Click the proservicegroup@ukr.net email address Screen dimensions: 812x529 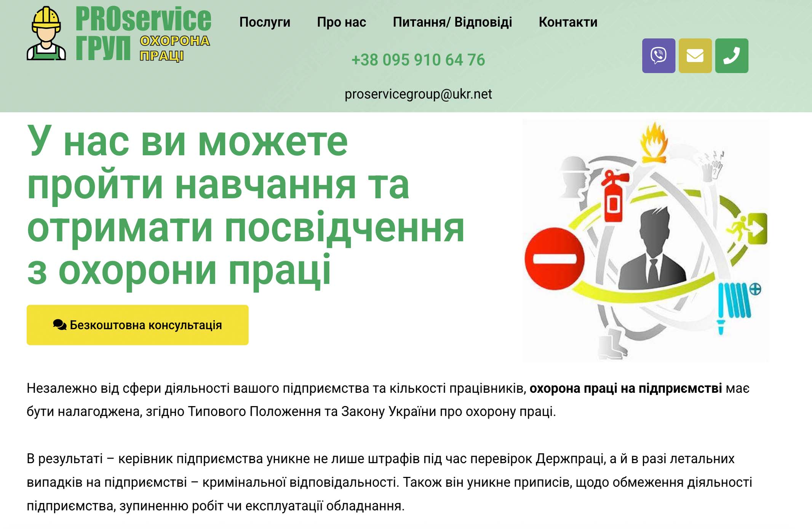(x=418, y=94)
